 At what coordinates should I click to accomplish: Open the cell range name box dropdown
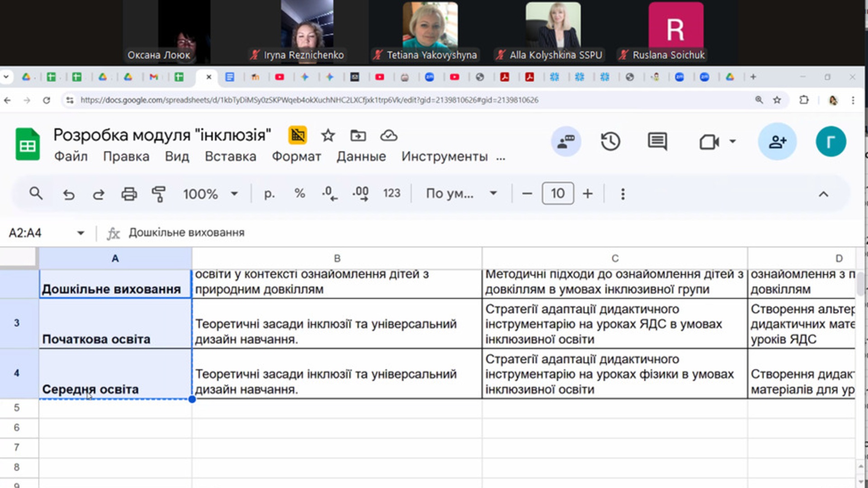coord(80,233)
